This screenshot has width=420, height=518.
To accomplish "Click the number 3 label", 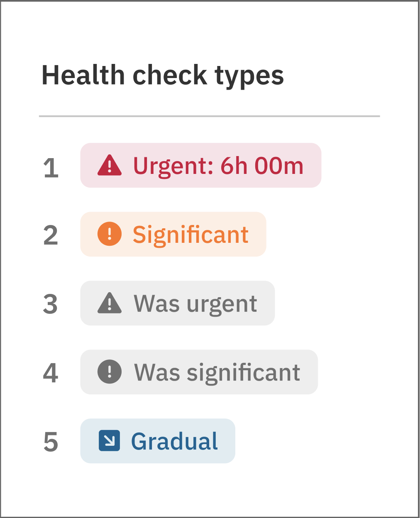I will coord(51,304).
